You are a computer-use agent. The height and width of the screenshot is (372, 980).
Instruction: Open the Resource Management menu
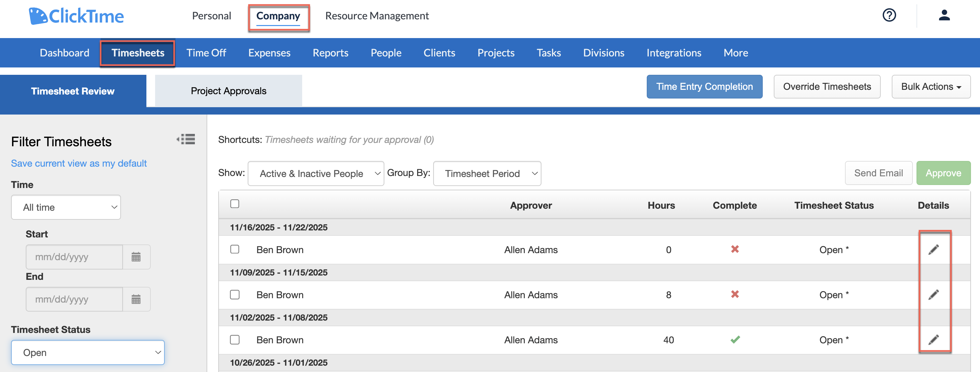tap(377, 16)
